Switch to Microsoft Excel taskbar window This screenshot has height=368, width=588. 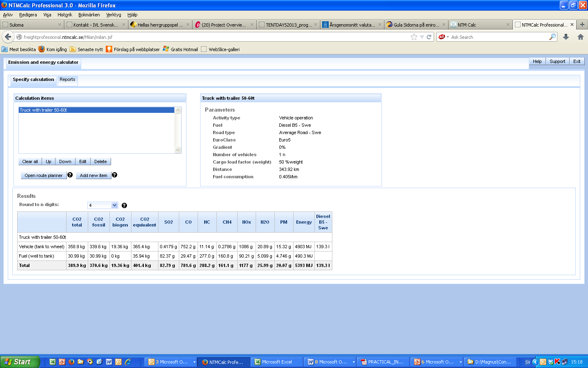pos(277,362)
